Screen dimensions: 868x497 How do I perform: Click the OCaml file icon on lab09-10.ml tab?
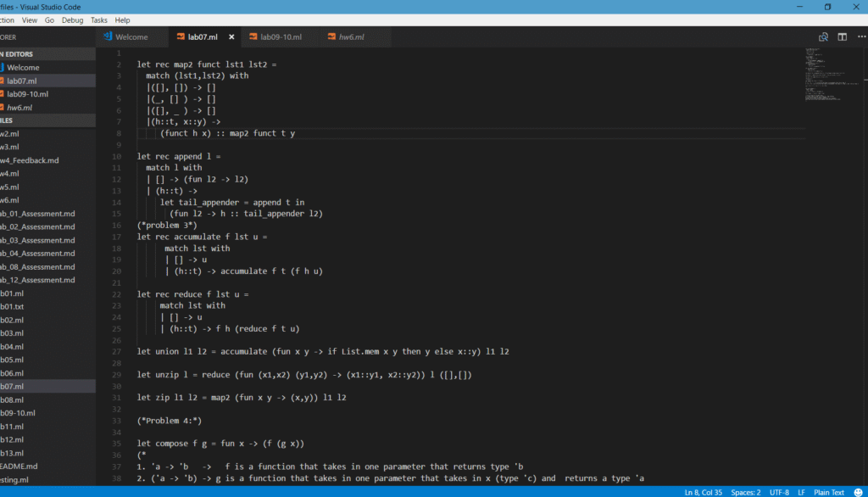coord(253,36)
